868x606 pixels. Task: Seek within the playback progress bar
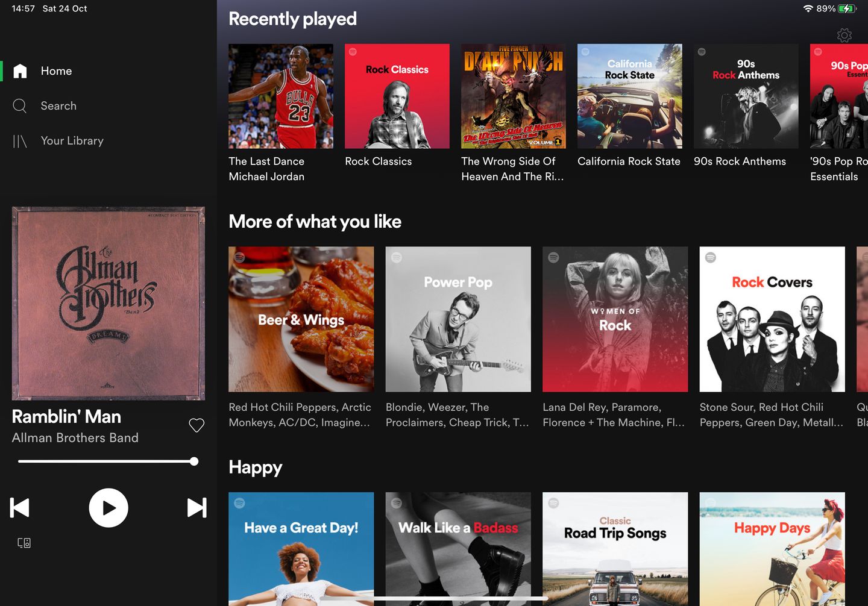point(106,461)
